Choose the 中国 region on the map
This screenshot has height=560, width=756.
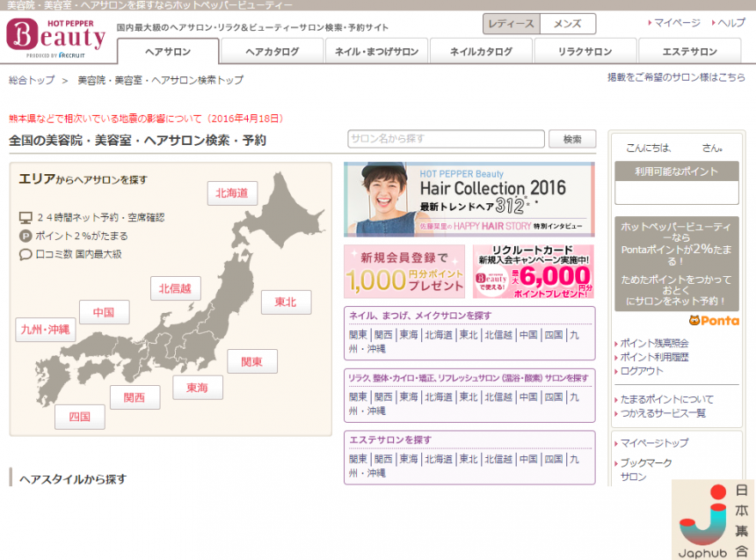tap(104, 312)
